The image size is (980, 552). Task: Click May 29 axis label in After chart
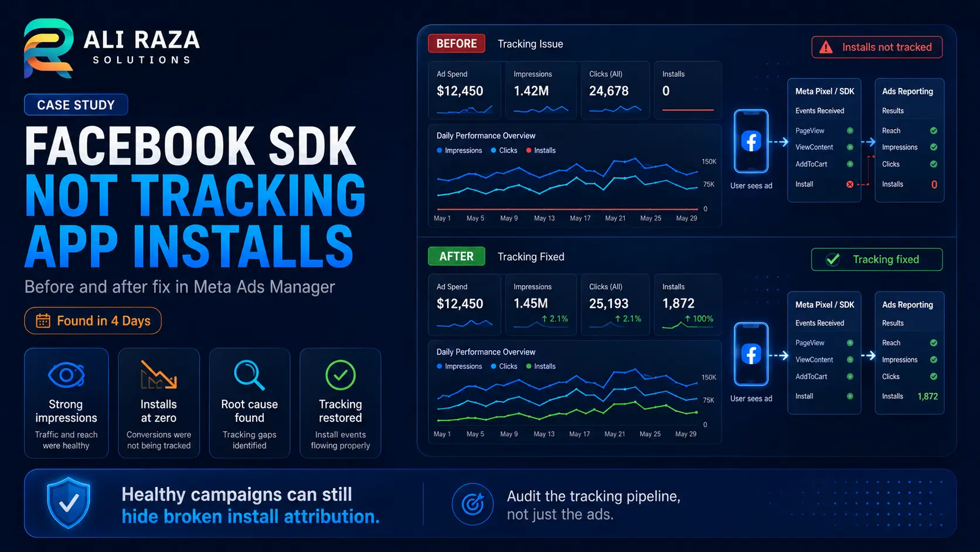pyautogui.click(x=686, y=434)
